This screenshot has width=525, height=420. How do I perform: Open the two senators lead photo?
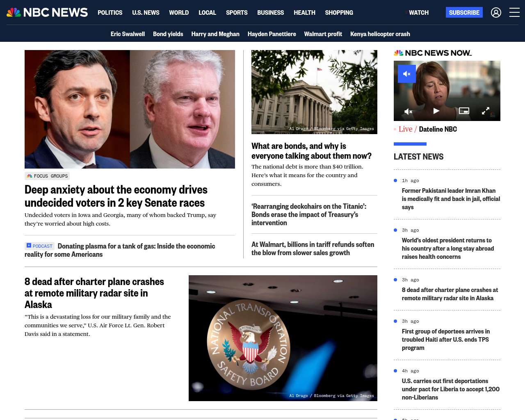pos(130,109)
